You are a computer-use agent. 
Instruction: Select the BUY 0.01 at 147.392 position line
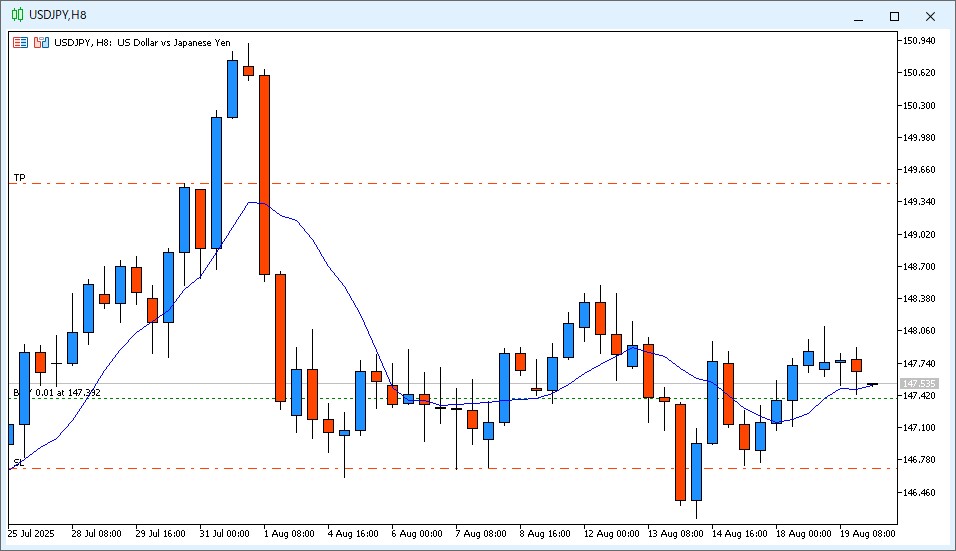(452, 399)
